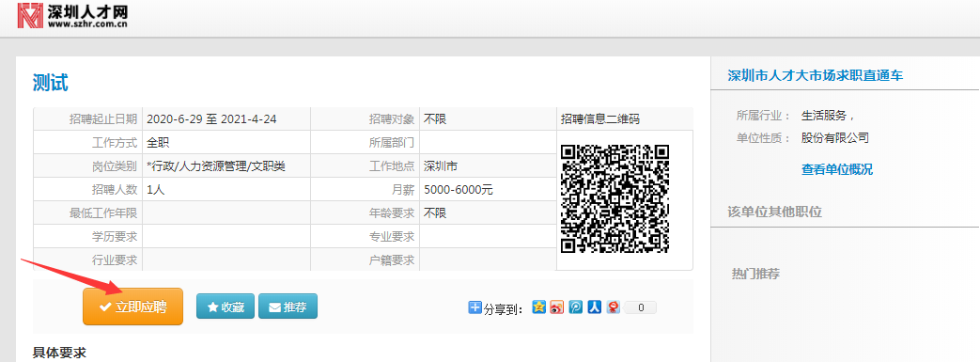Click the 收藏 favorite button

coord(225,307)
